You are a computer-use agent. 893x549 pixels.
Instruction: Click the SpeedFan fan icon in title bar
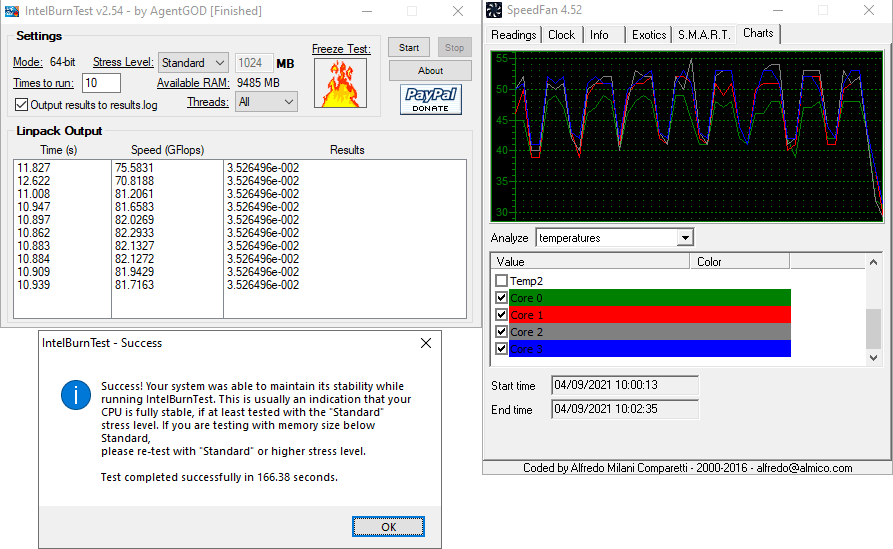coord(494,10)
